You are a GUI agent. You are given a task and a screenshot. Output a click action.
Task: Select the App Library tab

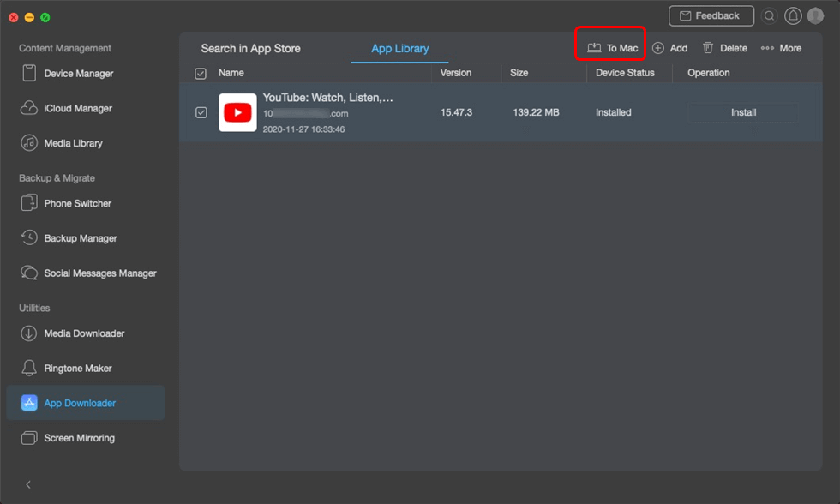click(399, 49)
